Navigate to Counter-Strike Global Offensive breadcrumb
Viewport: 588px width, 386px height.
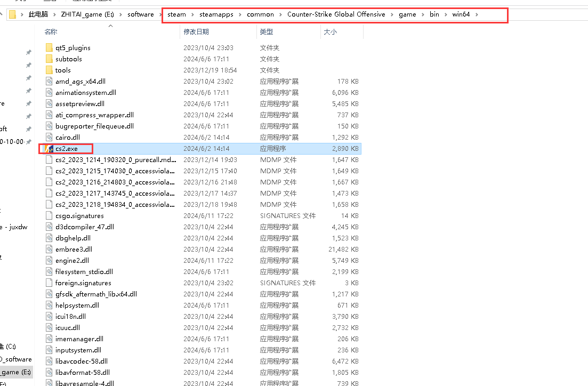336,14
